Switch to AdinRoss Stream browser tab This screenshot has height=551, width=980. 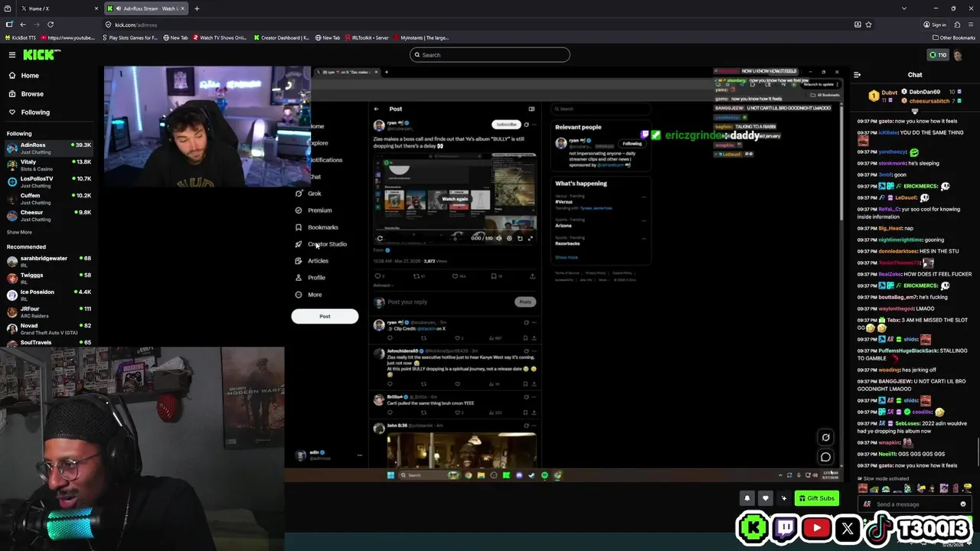pyautogui.click(x=145, y=8)
